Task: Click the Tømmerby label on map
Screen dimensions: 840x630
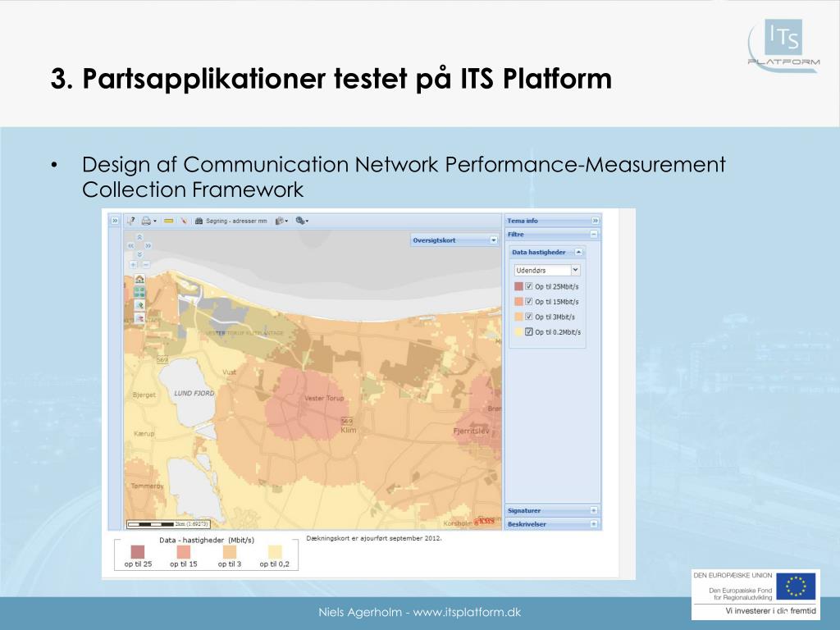Action: 147,486
